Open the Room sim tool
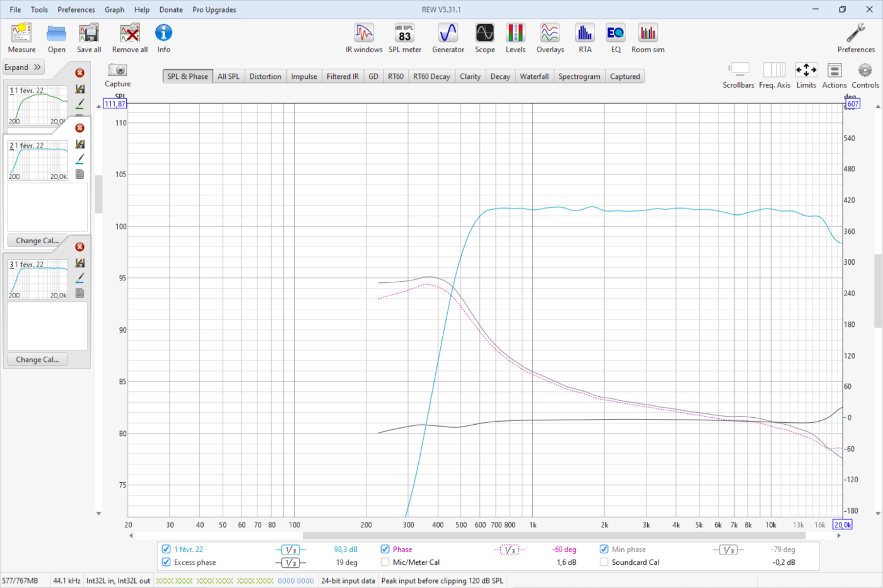 coord(648,33)
